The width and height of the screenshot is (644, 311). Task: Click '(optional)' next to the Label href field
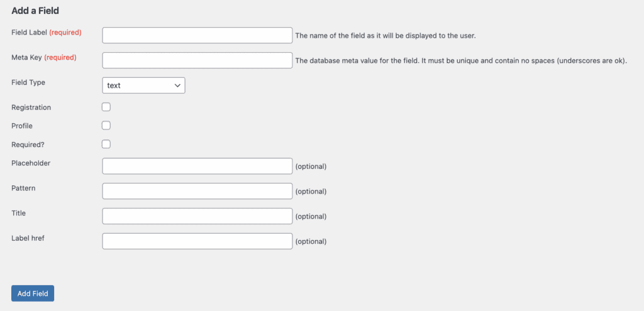pos(311,242)
